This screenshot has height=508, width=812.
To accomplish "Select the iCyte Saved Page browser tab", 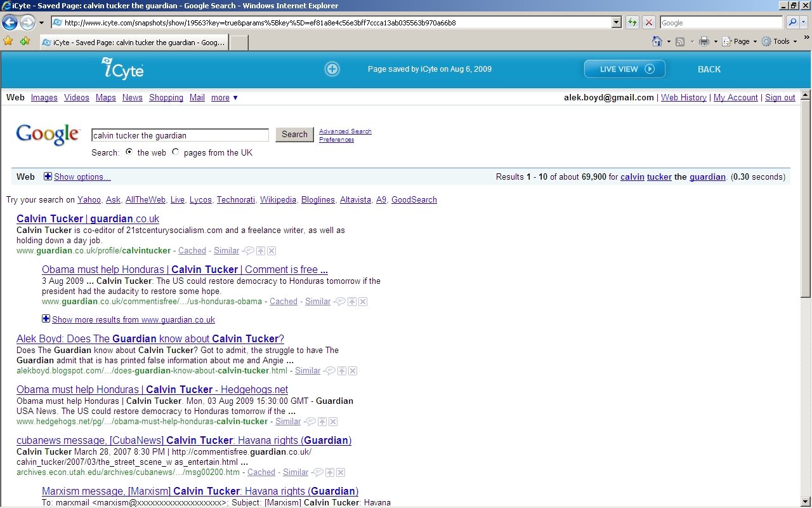I will pos(133,43).
